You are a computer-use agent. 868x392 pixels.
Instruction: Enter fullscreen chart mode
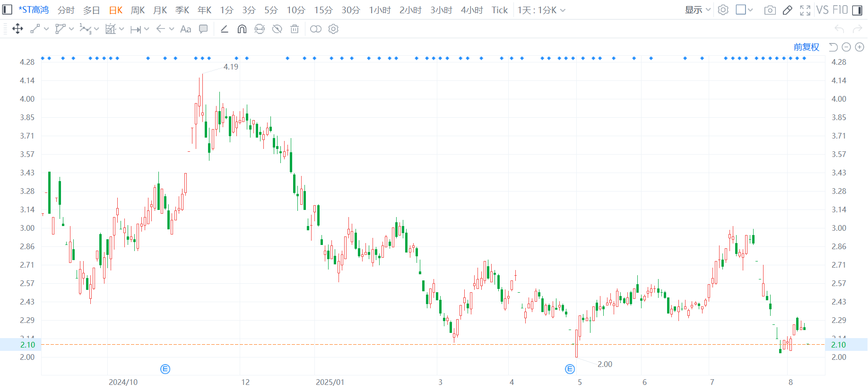(805, 10)
